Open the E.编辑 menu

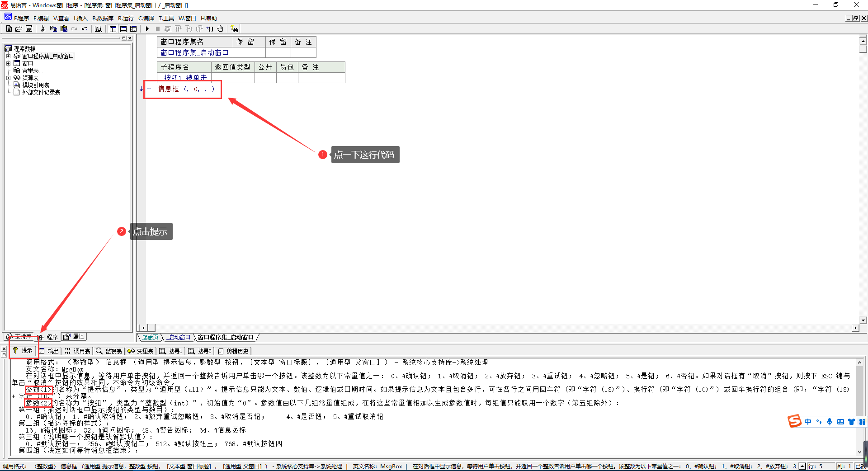click(x=41, y=18)
